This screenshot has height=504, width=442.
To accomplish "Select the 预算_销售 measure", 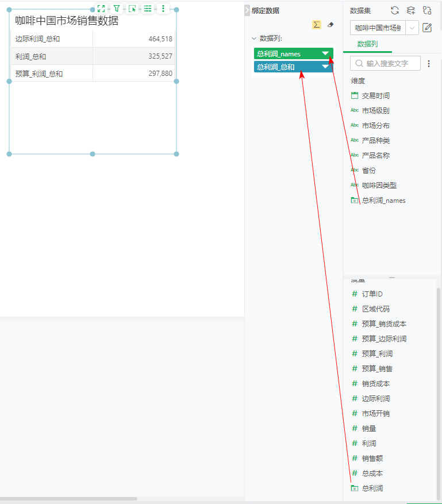I will coord(377,369).
